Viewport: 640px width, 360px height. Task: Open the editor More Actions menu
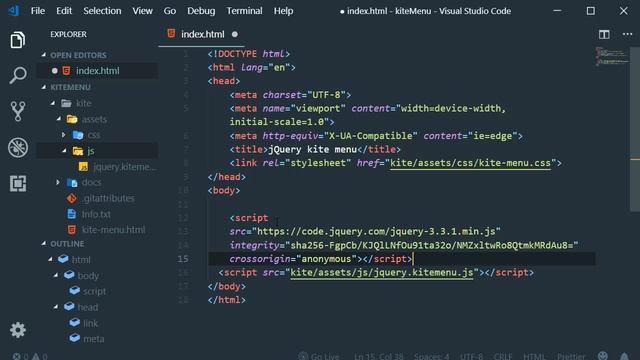point(627,34)
